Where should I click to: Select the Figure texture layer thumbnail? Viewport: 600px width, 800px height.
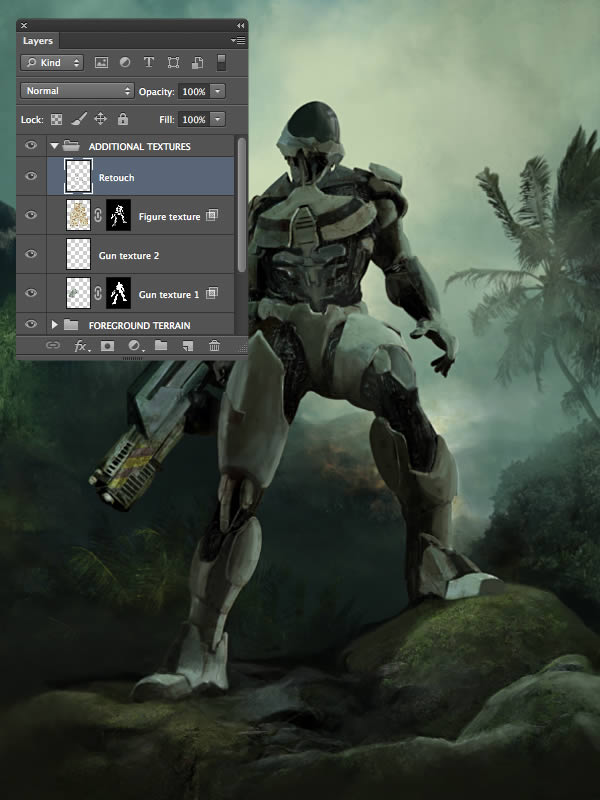point(79,215)
